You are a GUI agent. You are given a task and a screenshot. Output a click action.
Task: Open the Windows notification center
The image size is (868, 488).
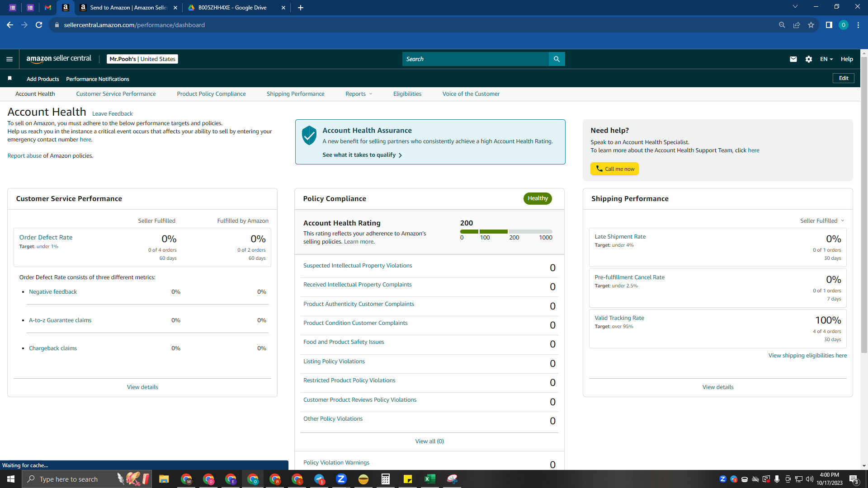(x=854, y=479)
